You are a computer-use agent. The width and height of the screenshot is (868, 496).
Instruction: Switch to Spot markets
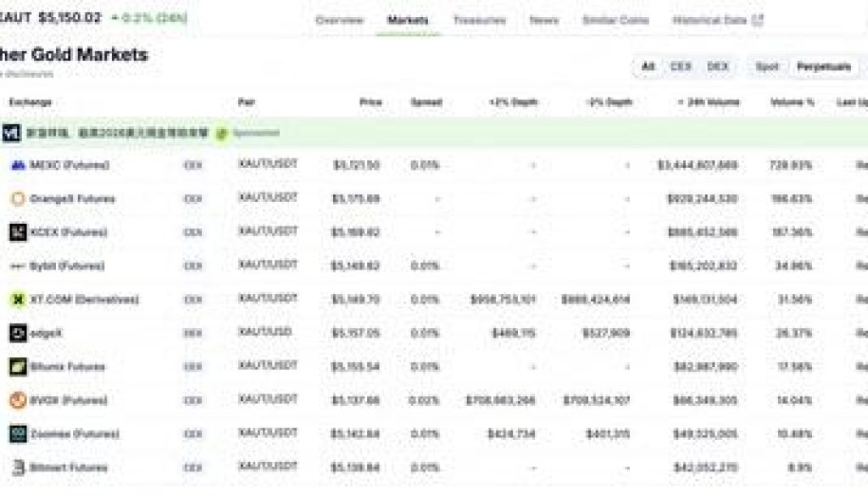pyautogui.click(x=767, y=66)
